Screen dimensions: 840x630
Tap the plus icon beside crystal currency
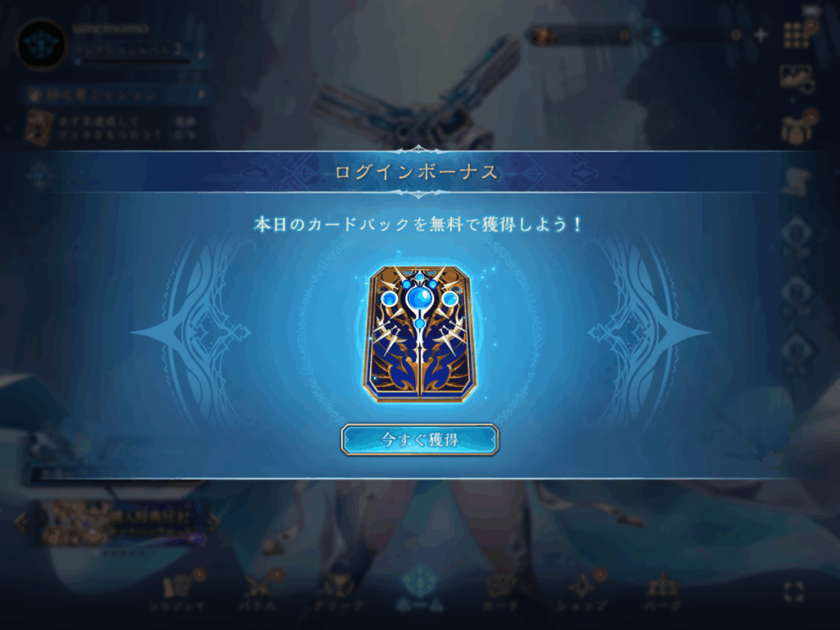[760, 35]
